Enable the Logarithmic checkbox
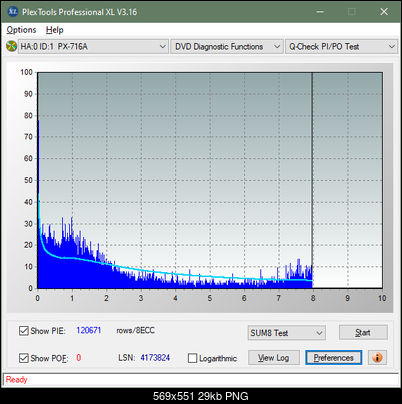 pos(193,358)
